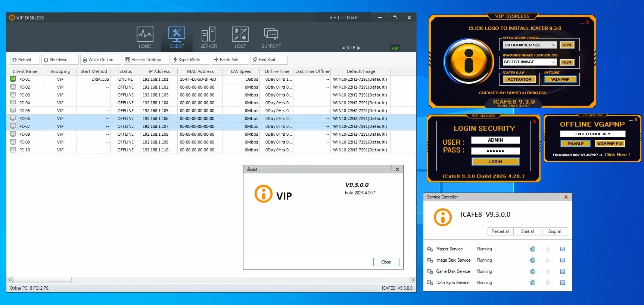The width and height of the screenshot is (644, 305).
Task: Restart the Master Service via refresh icon
Action: point(532,249)
